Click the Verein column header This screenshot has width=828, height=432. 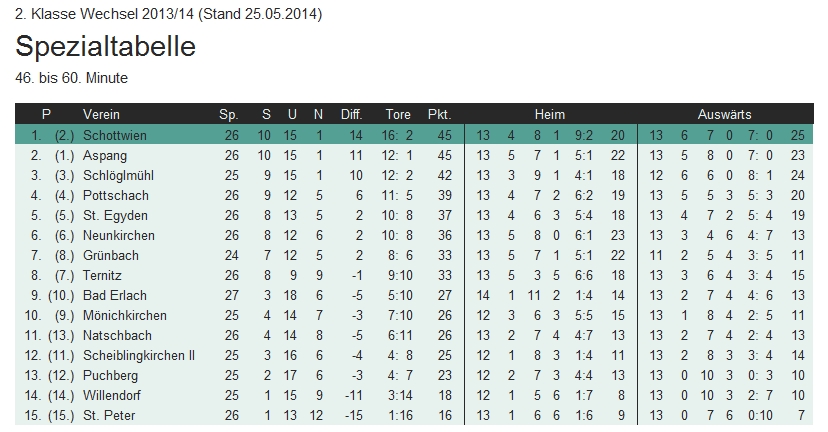[101, 114]
